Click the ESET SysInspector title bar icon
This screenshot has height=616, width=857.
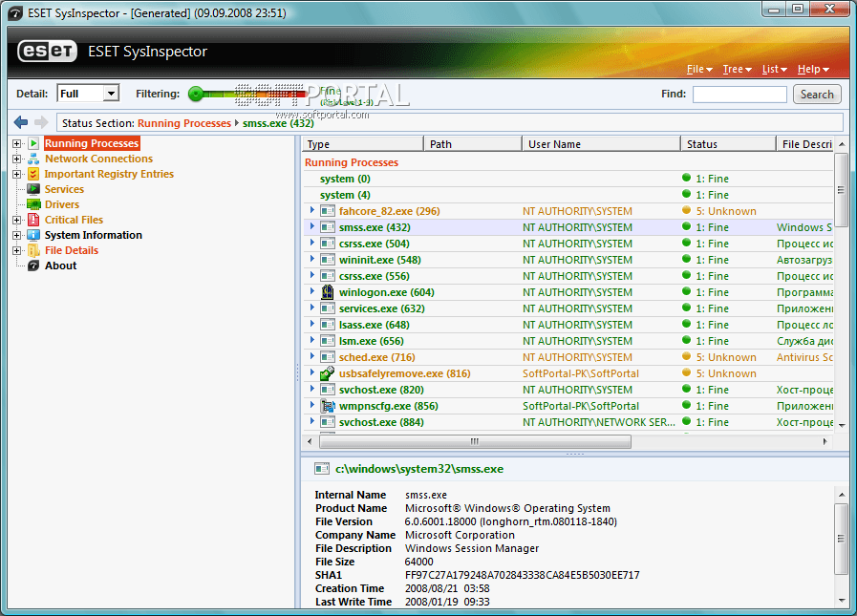(16, 13)
